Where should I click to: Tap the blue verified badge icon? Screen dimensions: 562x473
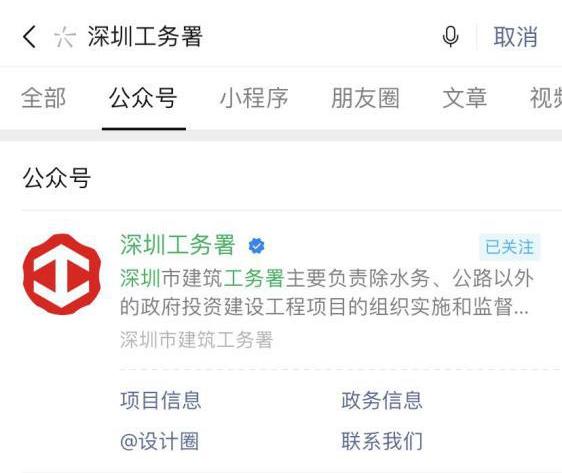click(x=256, y=246)
